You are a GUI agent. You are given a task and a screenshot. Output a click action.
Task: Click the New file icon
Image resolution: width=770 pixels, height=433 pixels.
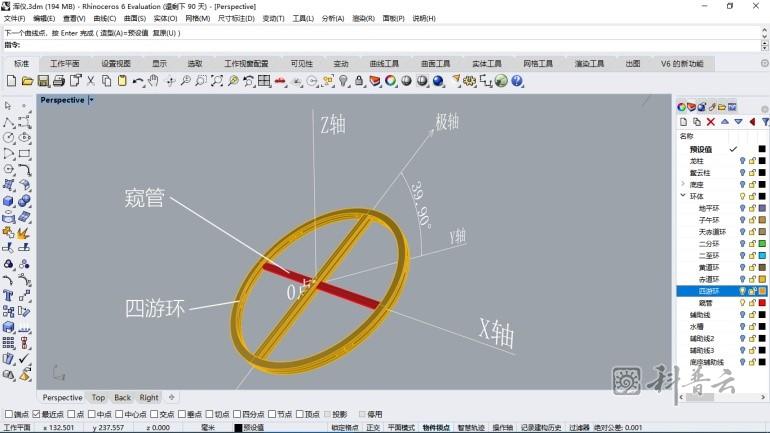(x=11, y=81)
